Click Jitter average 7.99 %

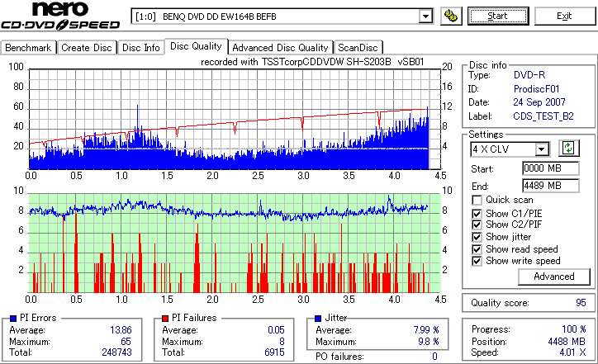coord(426,329)
